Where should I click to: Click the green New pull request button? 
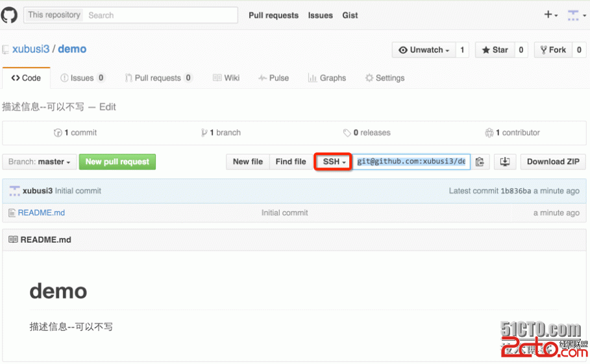point(117,162)
